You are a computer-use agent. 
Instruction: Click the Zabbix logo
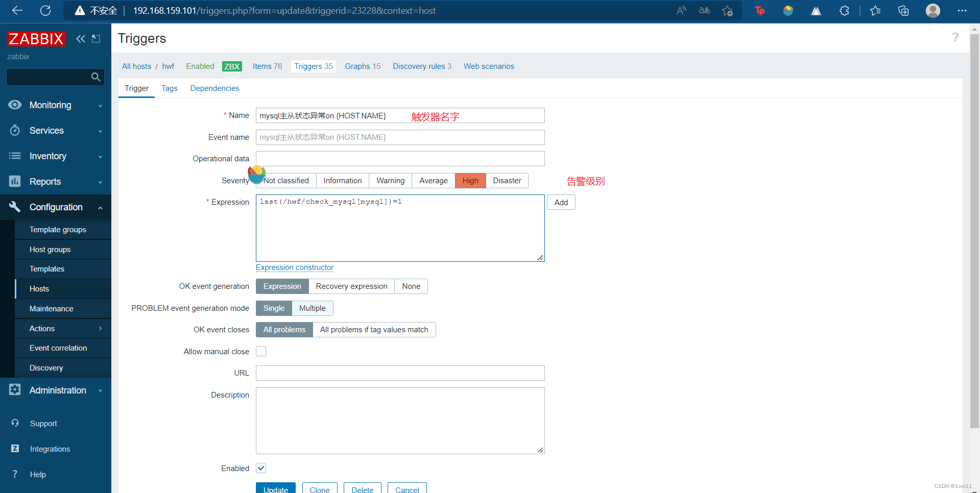[x=36, y=39]
